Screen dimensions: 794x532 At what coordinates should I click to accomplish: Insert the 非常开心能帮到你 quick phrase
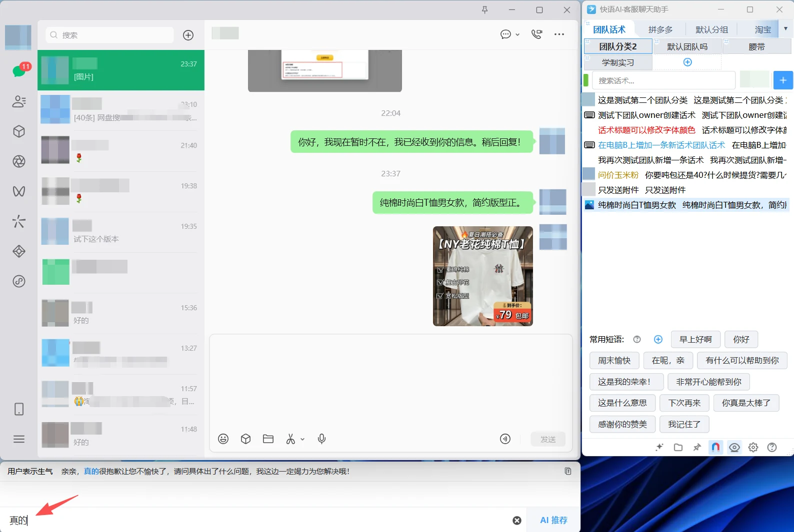708,382
